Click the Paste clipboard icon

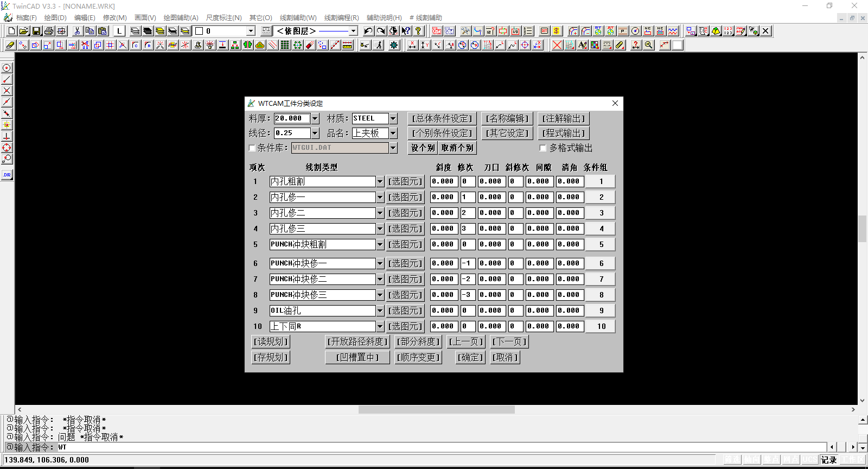tap(102, 31)
